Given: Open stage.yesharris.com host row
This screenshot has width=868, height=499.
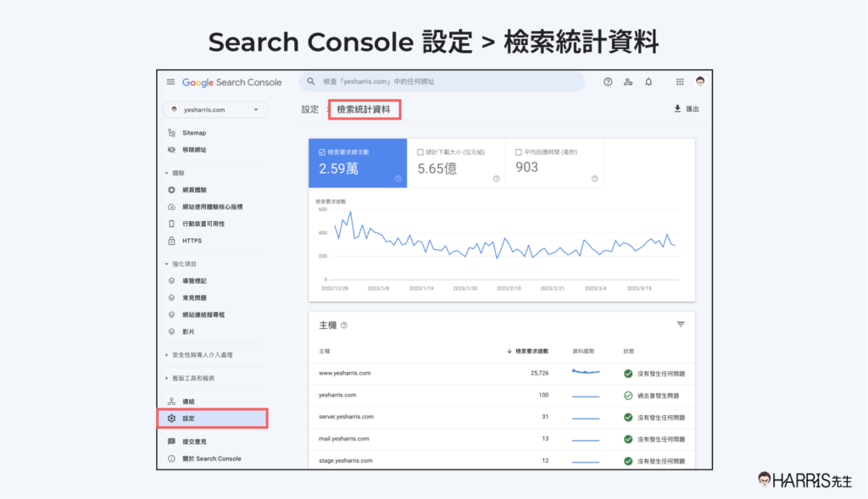Looking at the screenshot, I should [502, 460].
